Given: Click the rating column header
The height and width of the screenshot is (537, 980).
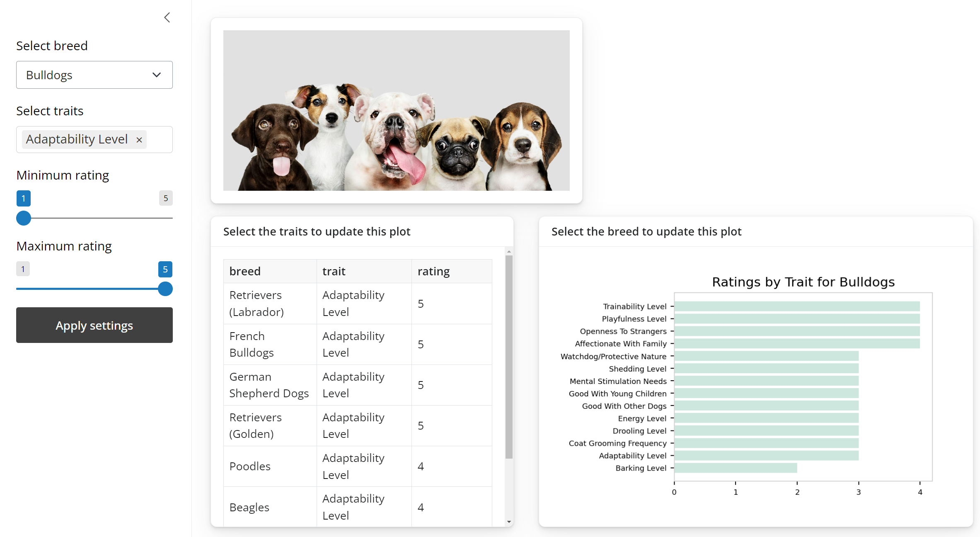Looking at the screenshot, I should (x=433, y=271).
